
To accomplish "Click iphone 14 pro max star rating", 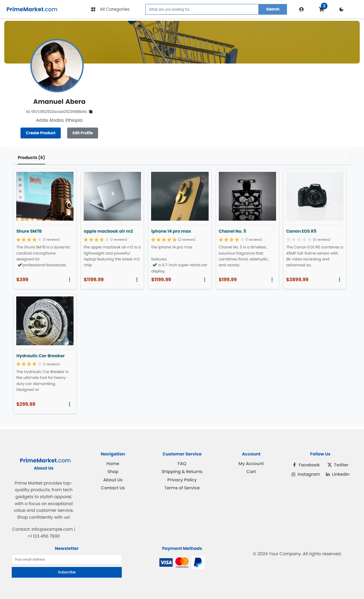I will click(164, 240).
